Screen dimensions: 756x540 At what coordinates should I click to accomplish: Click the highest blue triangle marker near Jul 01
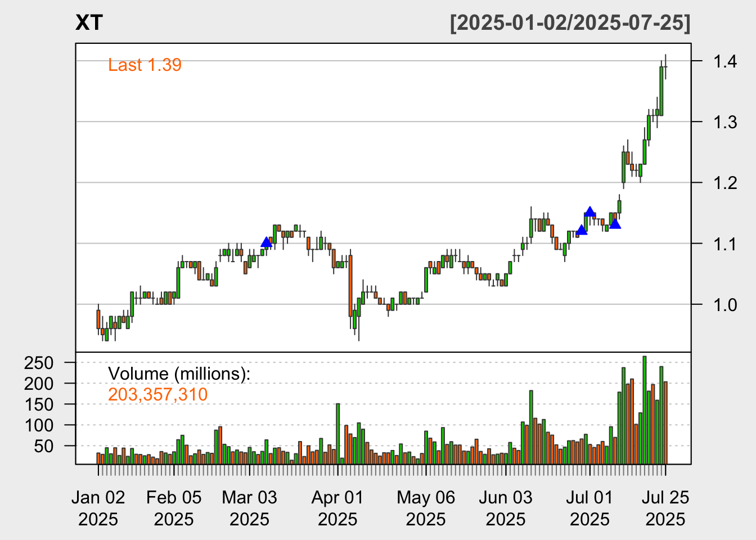589,212
